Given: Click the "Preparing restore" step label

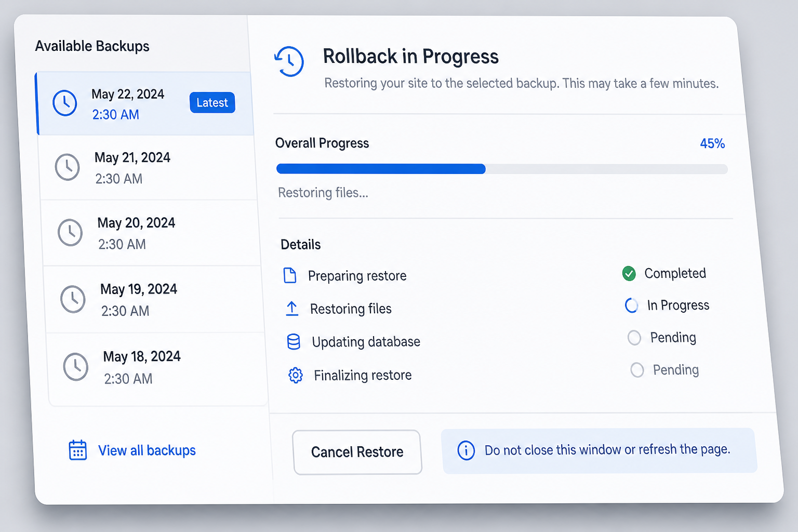Looking at the screenshot, I should 357,276.
